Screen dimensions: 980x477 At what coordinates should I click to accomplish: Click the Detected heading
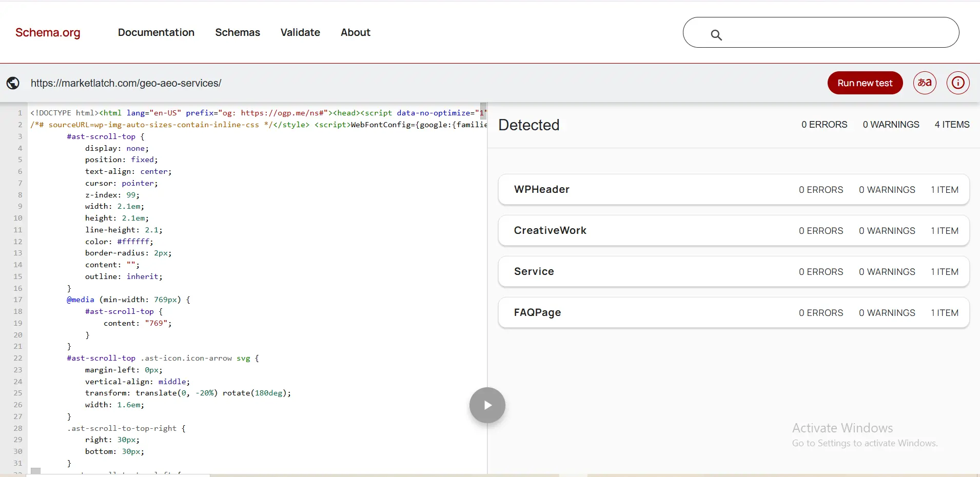click(529, 125)
